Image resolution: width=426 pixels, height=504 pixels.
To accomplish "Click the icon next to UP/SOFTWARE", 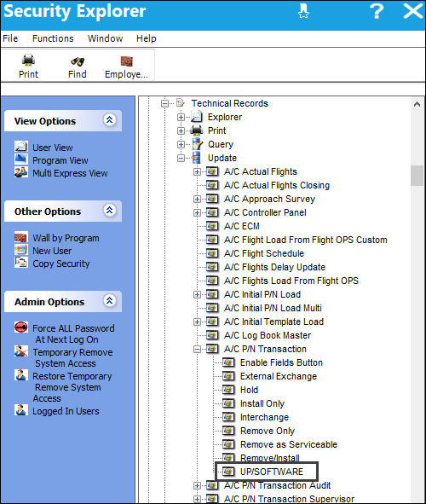I will (228, 472).
